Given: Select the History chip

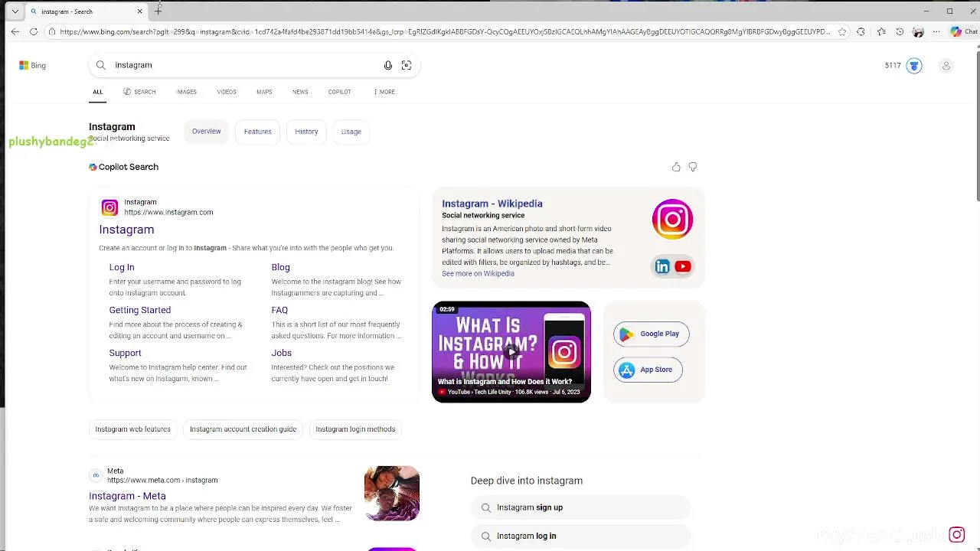Looking at the screenshot, I should coord(306,132).
